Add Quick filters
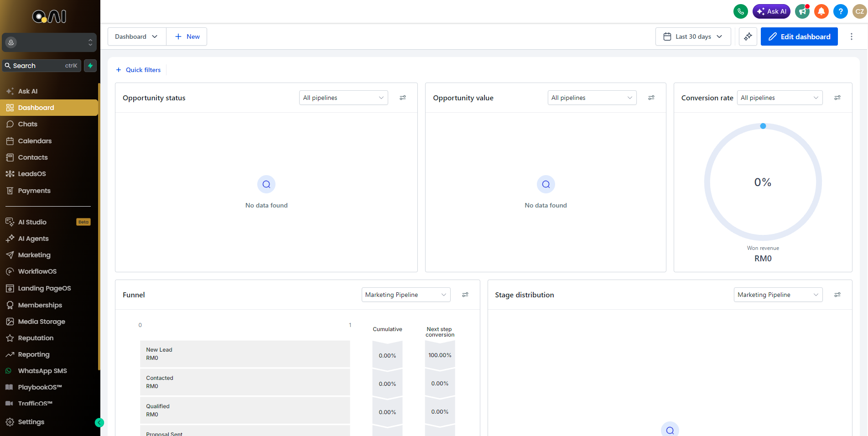This screenshot has height=436, width=868. point(138,70)
